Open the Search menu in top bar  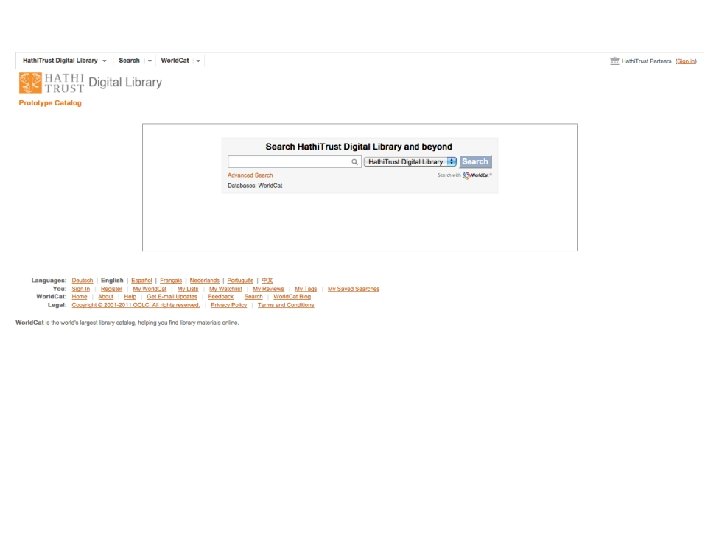135,61
